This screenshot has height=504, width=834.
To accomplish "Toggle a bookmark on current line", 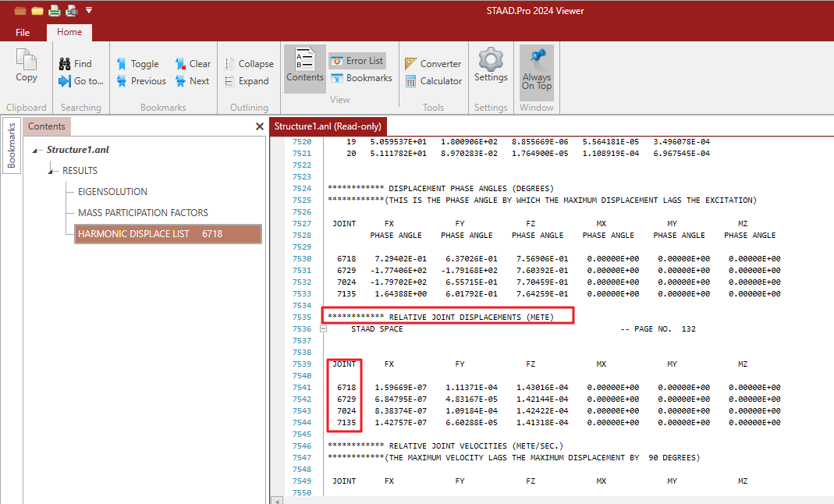I will coord(137,64).
